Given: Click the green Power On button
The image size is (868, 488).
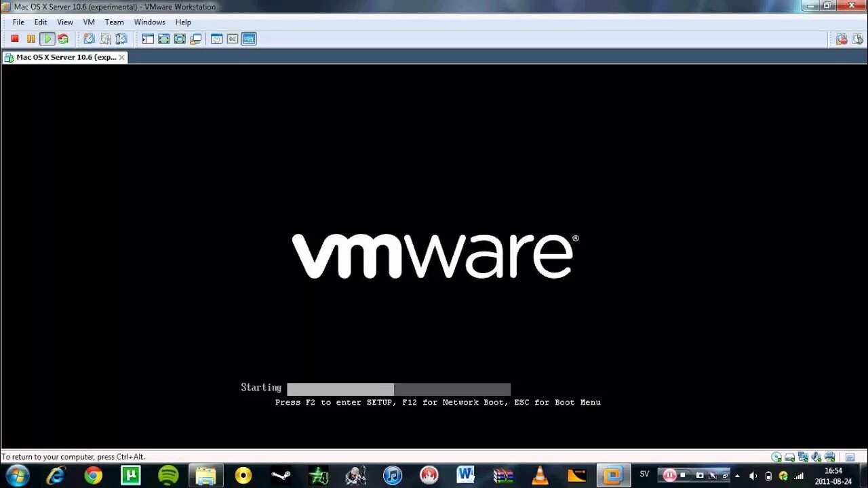Looking at the screenshot, I should pos(47,39).
